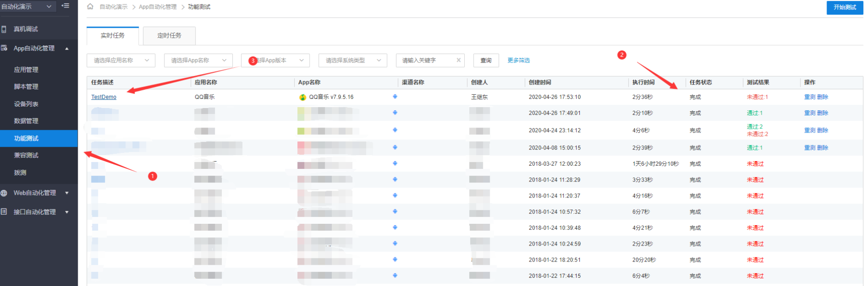Viewport: 868px width, 286px height.
Task: Open the 请选择系统类型 dropdown
Action: click(353, 60)
